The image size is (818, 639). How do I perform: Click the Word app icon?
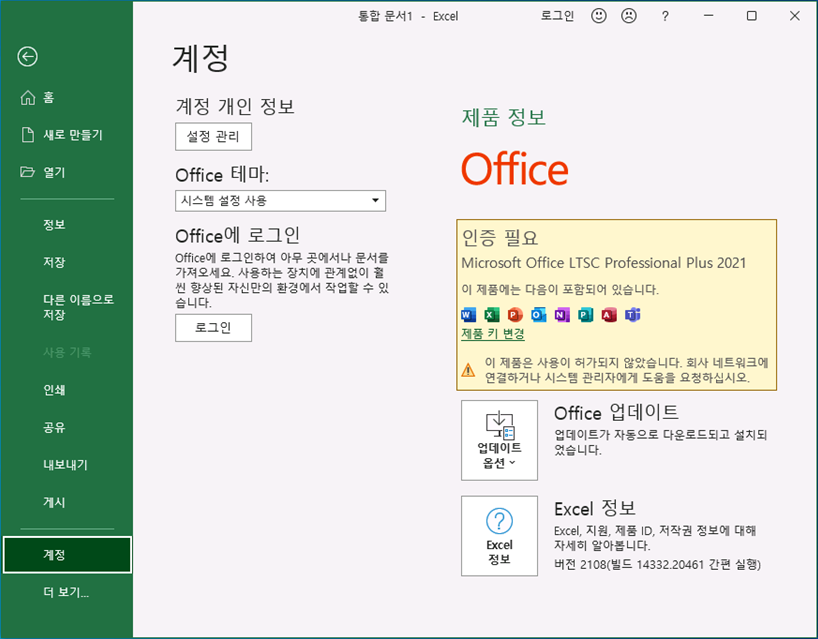click(468, 315)
